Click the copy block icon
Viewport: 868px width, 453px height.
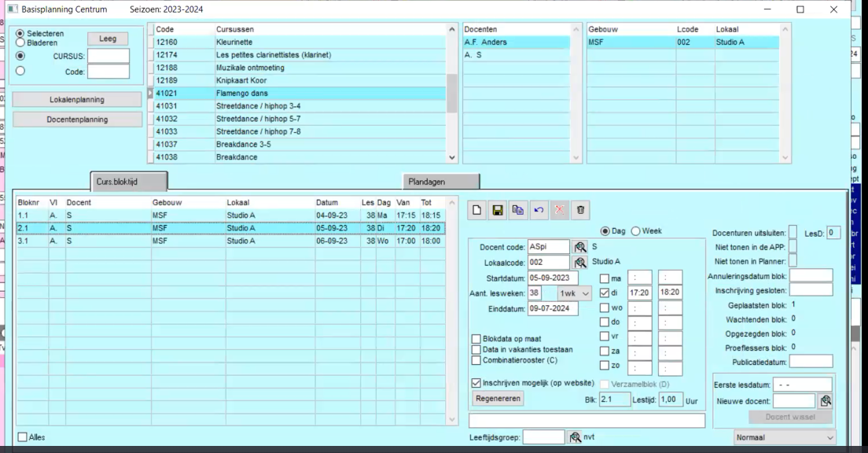tap(518, 210)
